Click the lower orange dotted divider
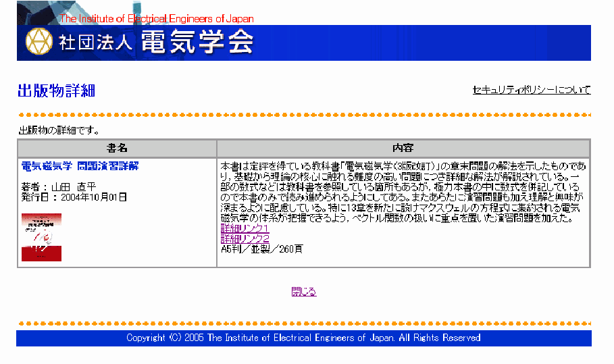 pos(303,324)
